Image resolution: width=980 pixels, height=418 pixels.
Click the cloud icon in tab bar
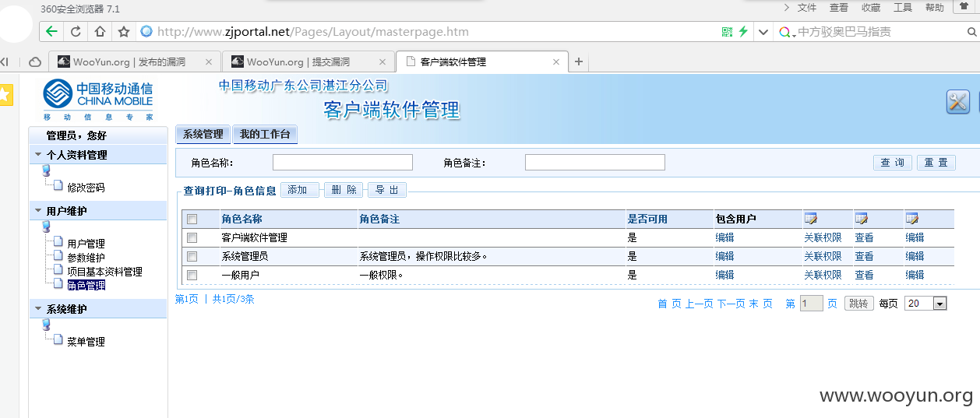pyautogui.click(x=35, y=62)
